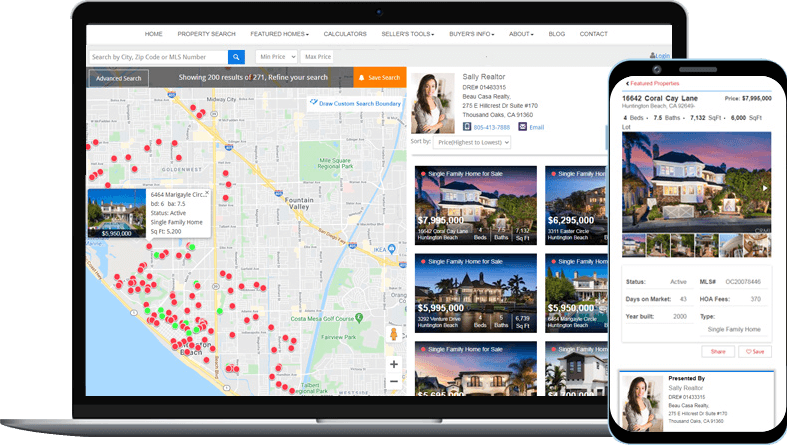
Task: Click the city, zip or MLS search field
Action: [157, 57]
